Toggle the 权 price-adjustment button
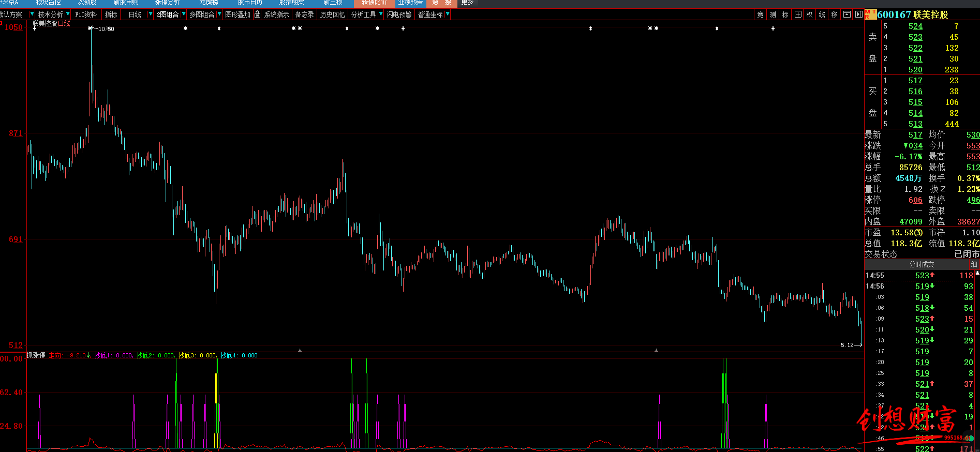 pyautogui.click(x=810, y=14)
